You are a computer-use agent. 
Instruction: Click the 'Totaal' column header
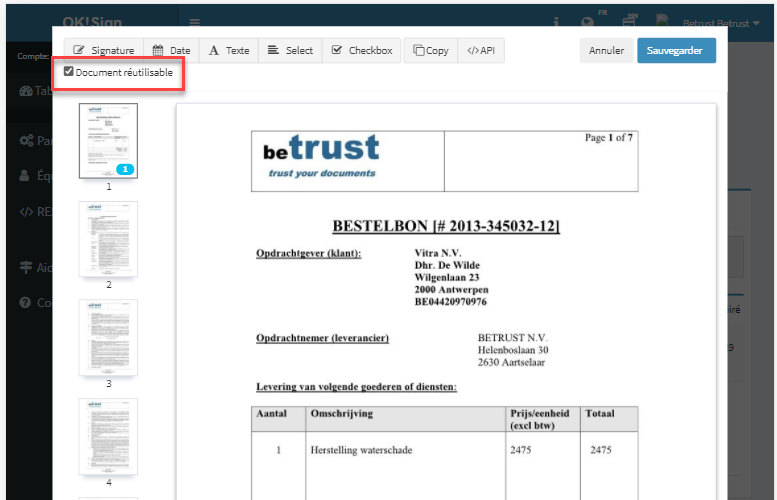coord(600,413)
